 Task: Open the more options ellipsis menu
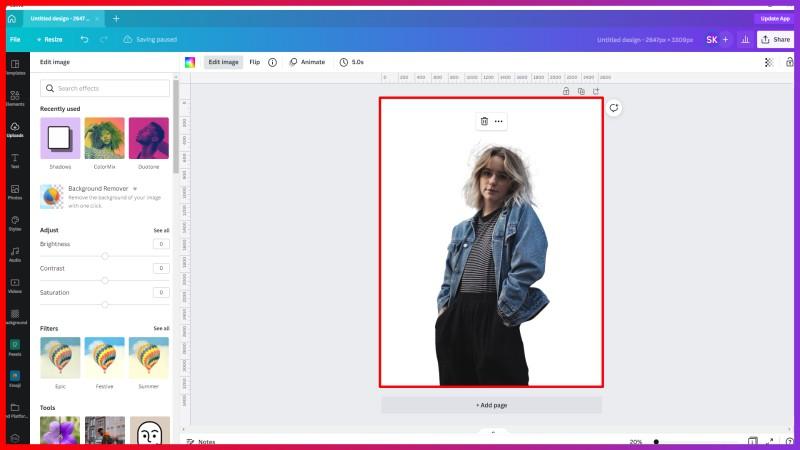(498, 121)
